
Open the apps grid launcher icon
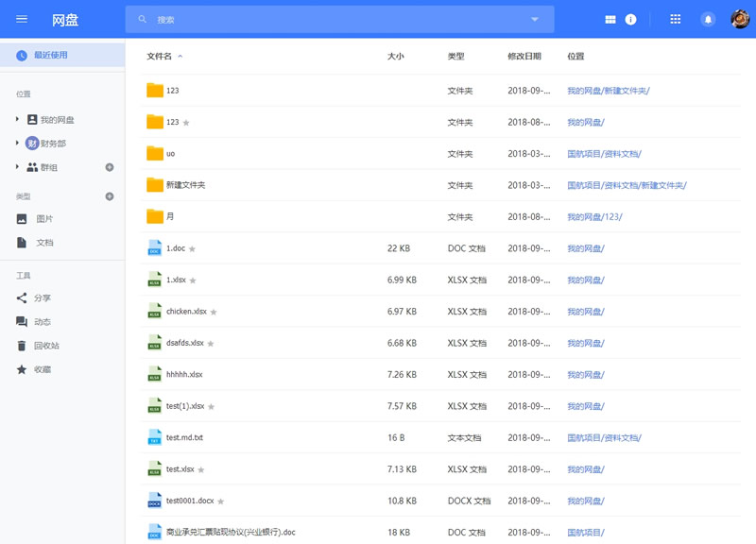[675, 19]
